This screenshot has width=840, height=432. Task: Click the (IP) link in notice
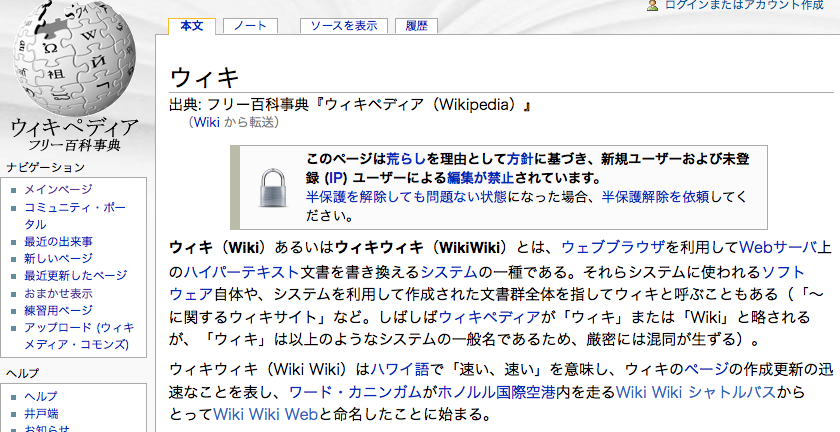[x=335, y=177]
